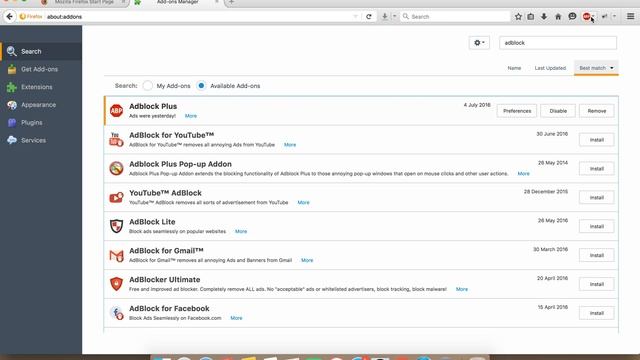Open More link for Adblock Plus Pop-up Addon

click(523, 174)
